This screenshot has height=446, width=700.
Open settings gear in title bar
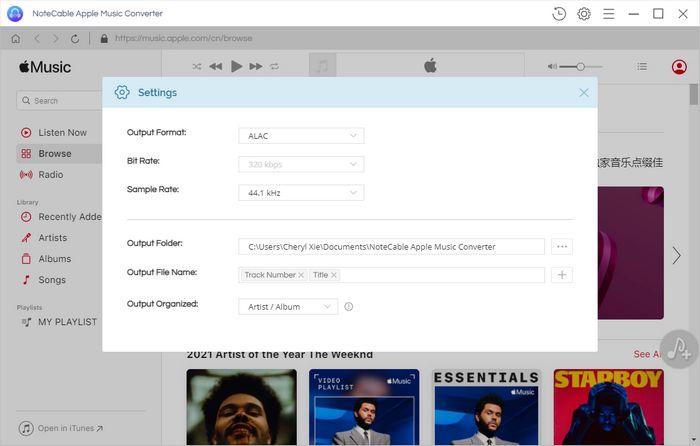pos(584,14)
